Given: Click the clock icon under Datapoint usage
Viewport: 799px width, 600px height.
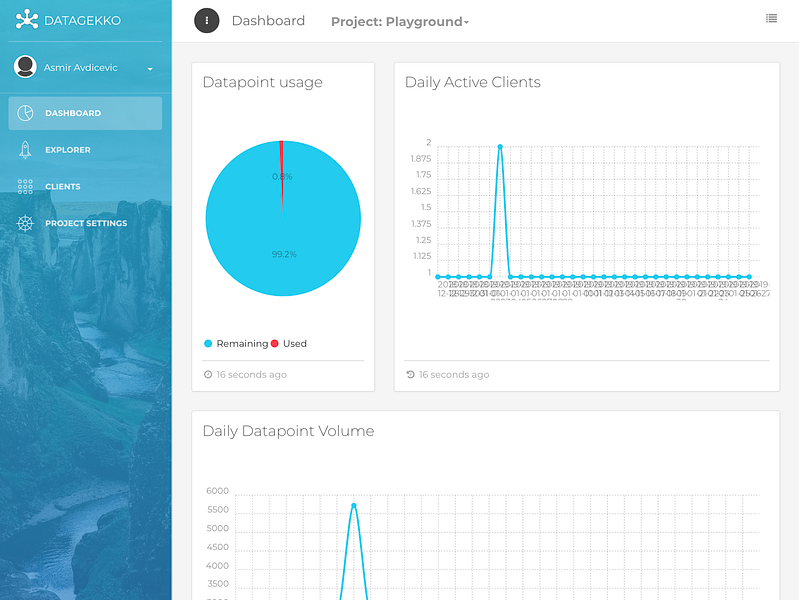Looking at the screenshot, I should pyautogui.click(x=208, y=375).
